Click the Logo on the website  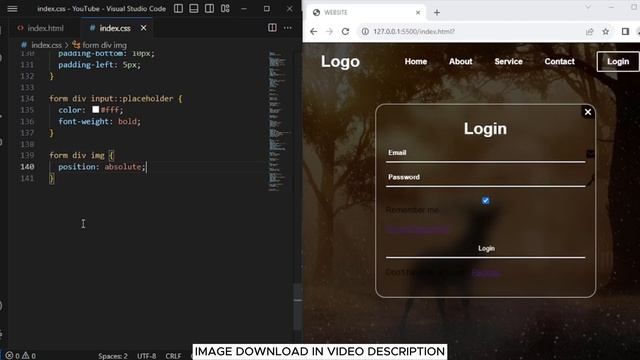340,62
